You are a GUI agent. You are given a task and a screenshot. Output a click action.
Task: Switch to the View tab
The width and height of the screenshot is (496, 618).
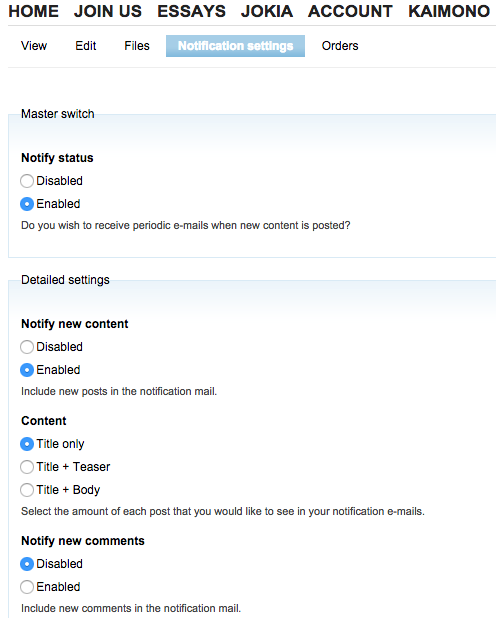34,46
